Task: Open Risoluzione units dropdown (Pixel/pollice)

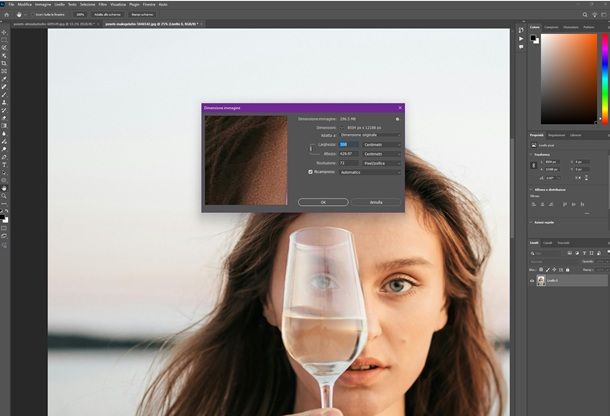Action: [382, 163]
